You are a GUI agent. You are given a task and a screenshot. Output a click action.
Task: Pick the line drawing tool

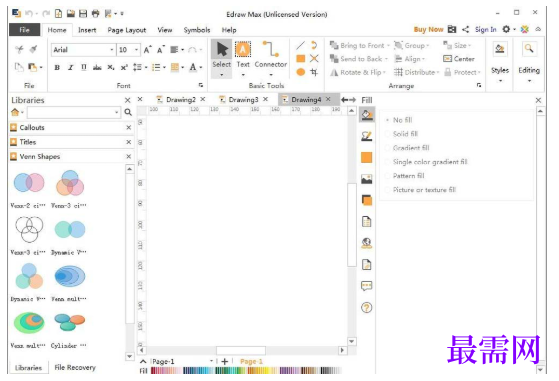pos(301,45)
